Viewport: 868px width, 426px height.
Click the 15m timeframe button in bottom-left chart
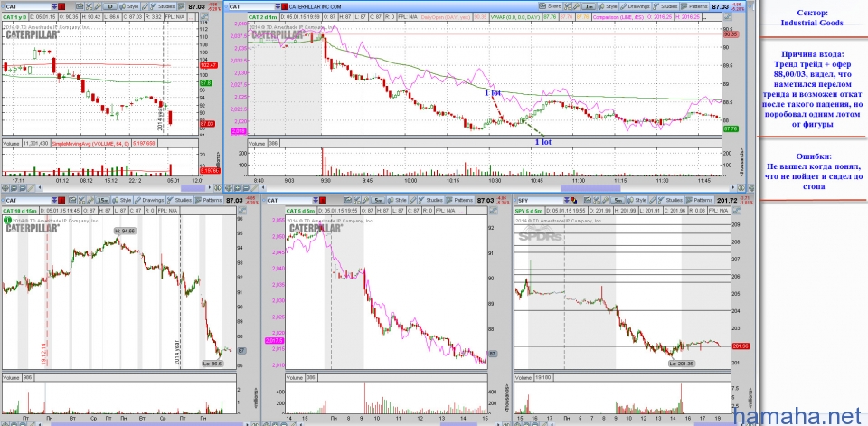tap(103, 200)
